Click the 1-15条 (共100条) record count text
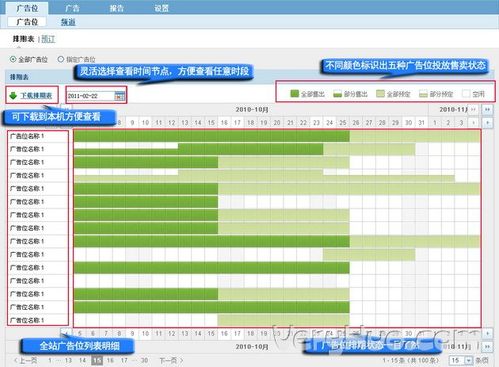Viewport: 499px width, 367px height. pyautogui.click(x=410, y=360)
